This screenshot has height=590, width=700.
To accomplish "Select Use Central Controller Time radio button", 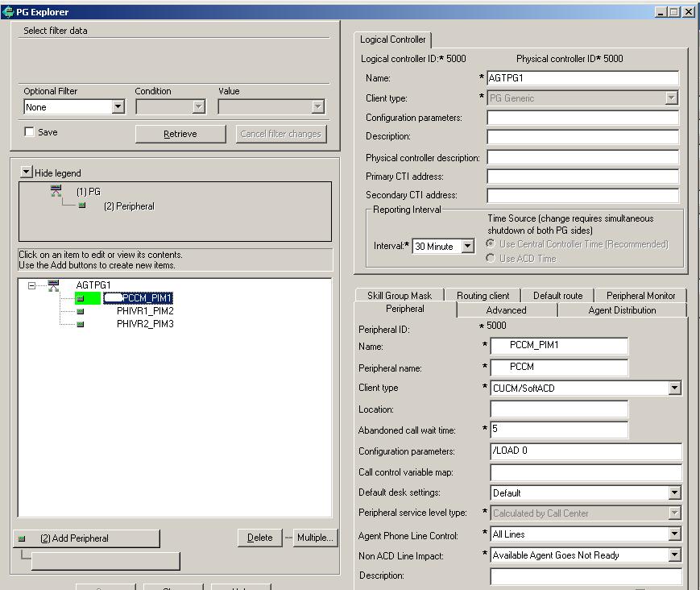I will 491,243.
